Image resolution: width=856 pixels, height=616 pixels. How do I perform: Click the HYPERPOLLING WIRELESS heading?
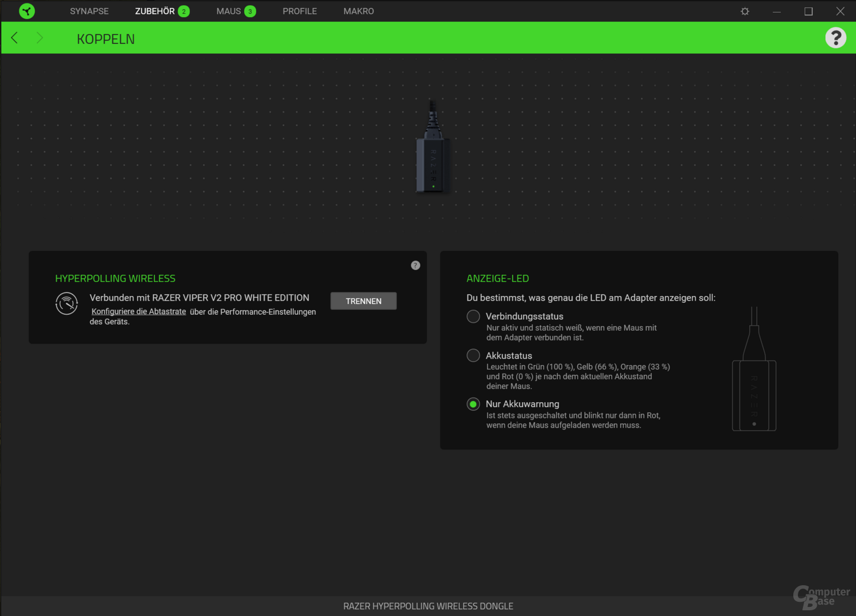115,278
